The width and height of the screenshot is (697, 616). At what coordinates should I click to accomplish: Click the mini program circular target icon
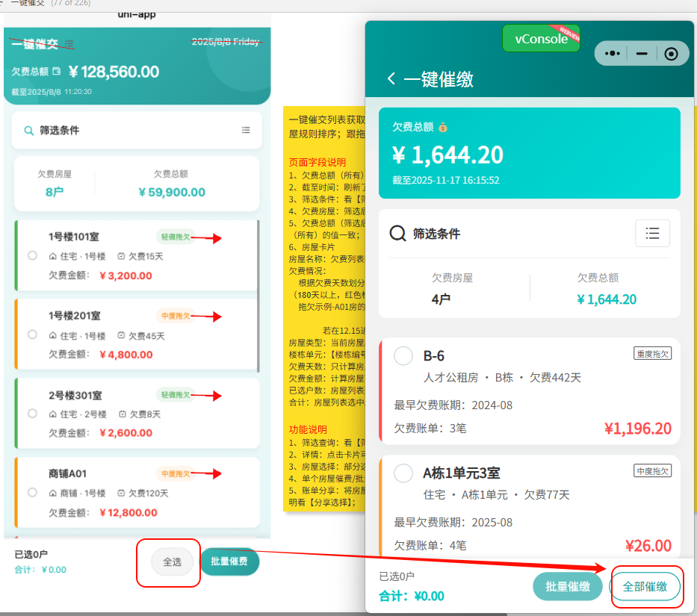671,54
